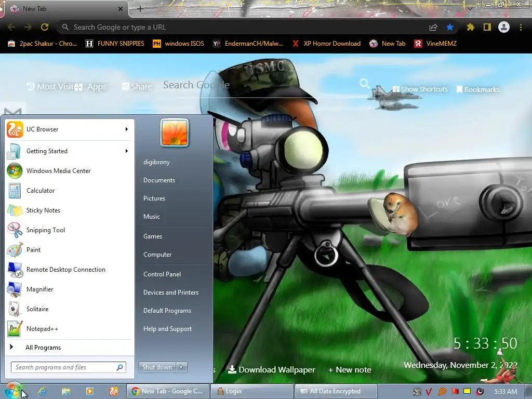
Task: Open Pictures in the Start menu
Action: [154, 198]
